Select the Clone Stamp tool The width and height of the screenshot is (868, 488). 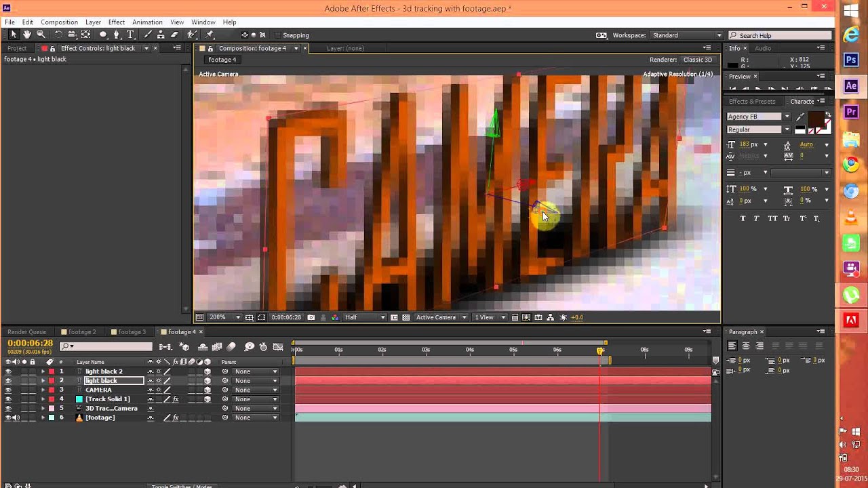coord(161,35)
